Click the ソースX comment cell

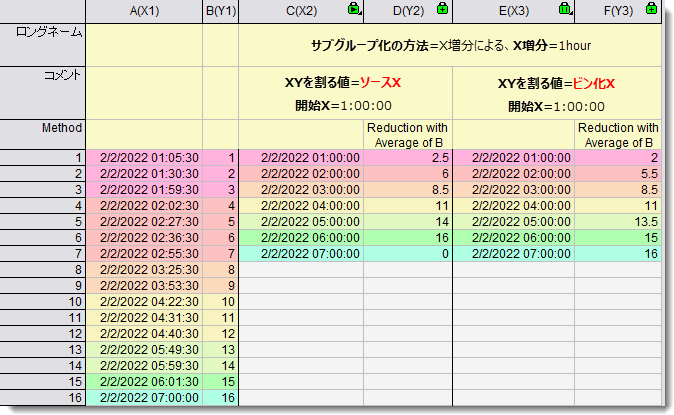(345, 93)
